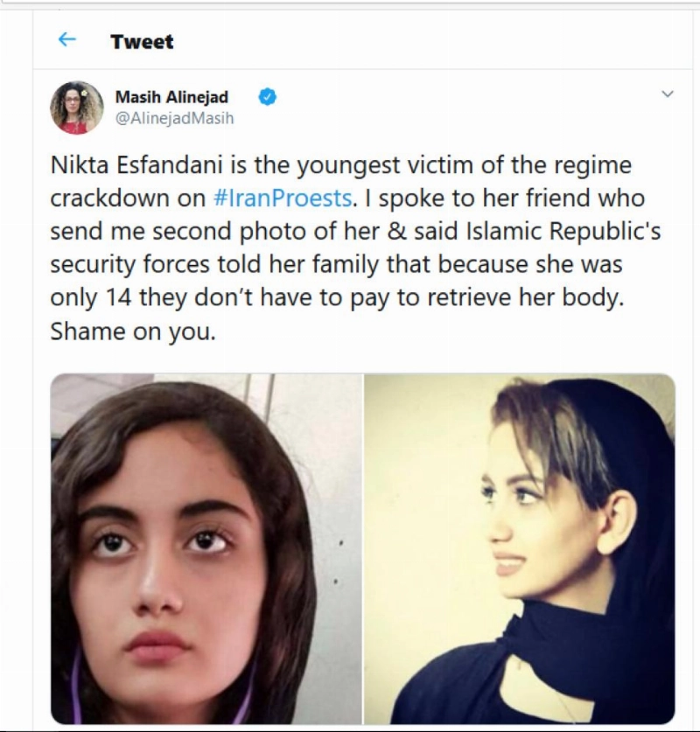Viewport: 700px width, 732px height.
Task: Open the #IranProests hashtag link
Action: pos(282,198)
